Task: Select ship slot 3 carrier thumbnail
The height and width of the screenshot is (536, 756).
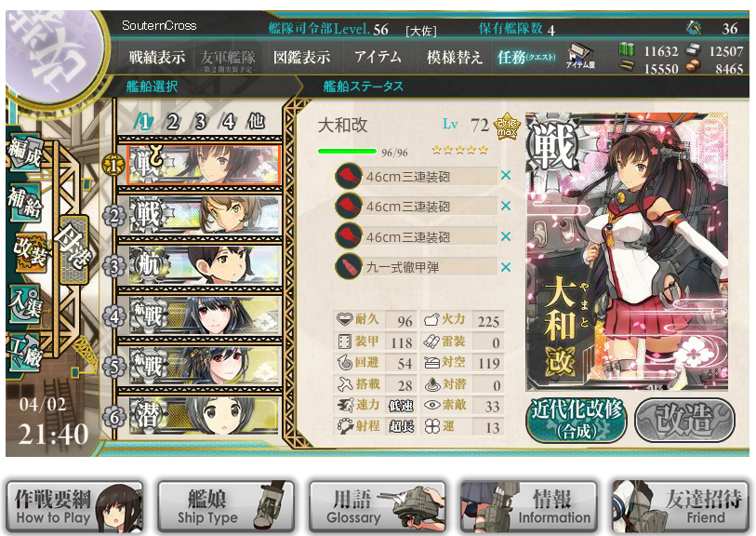Action: pos(204,265)
